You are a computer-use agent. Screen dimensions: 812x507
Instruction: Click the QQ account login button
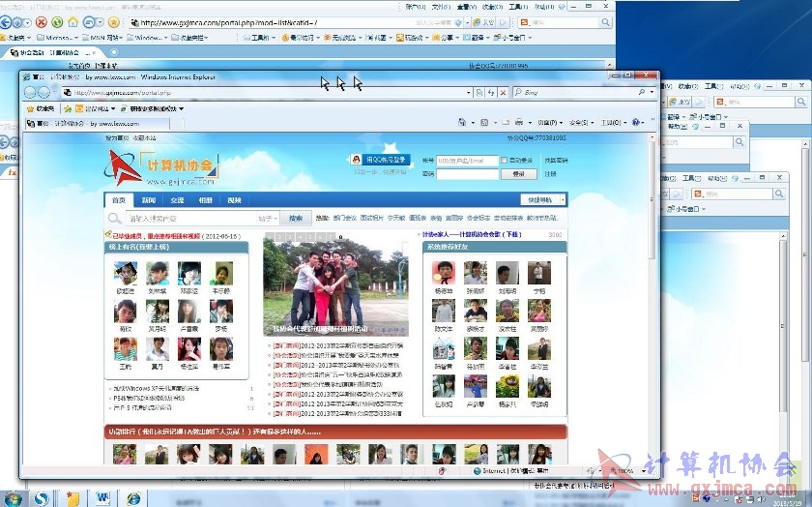381,160
